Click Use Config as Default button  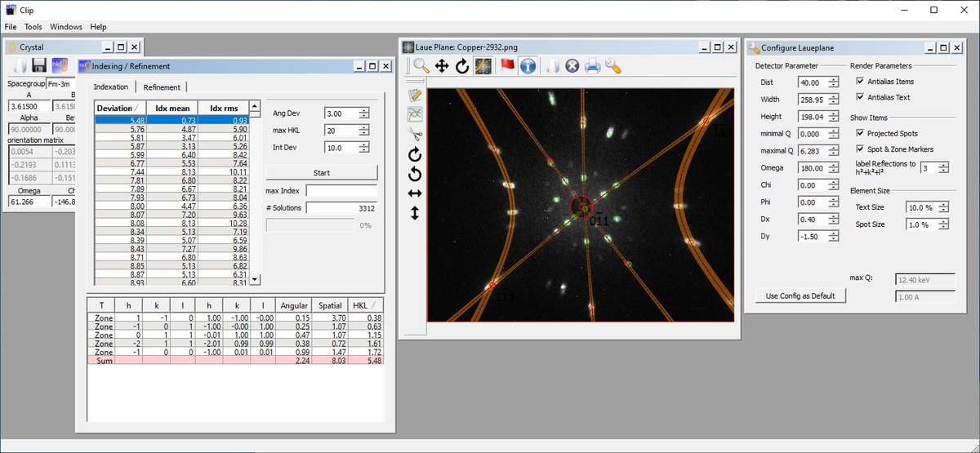(x=800, y=295)
